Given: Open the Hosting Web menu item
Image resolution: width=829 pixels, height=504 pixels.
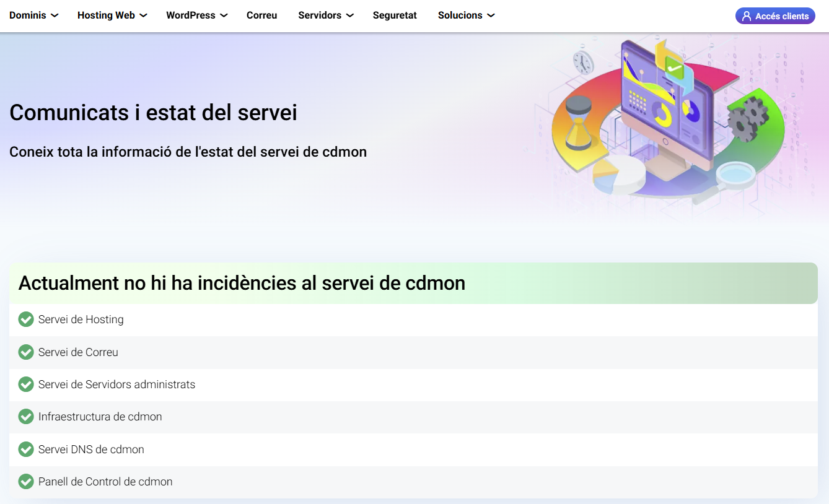Looking at the screenshot, I should coord(106,15).
